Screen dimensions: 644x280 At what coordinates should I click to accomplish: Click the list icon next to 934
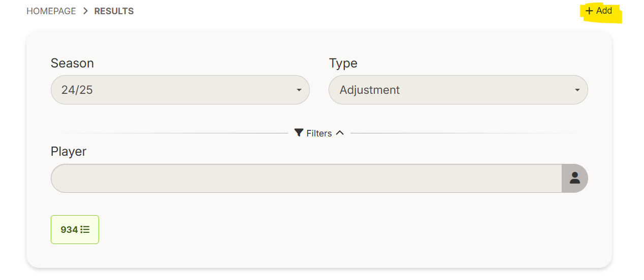85,230
